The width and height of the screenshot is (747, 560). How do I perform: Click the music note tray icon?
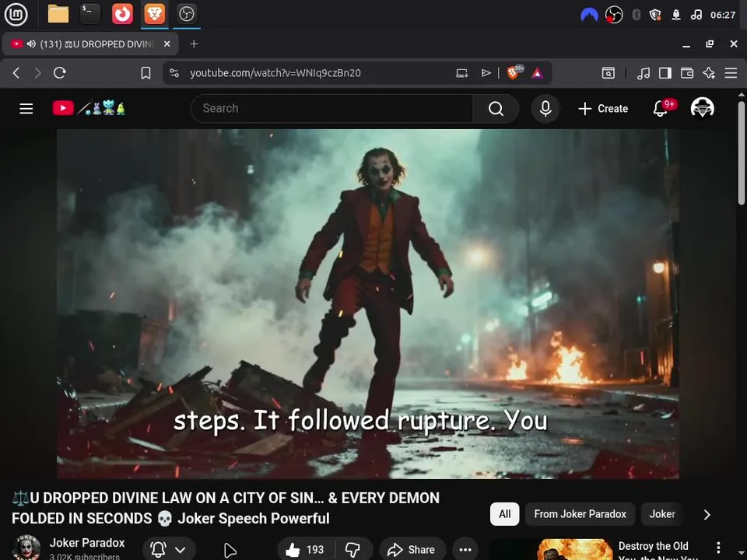pos(696,15)
